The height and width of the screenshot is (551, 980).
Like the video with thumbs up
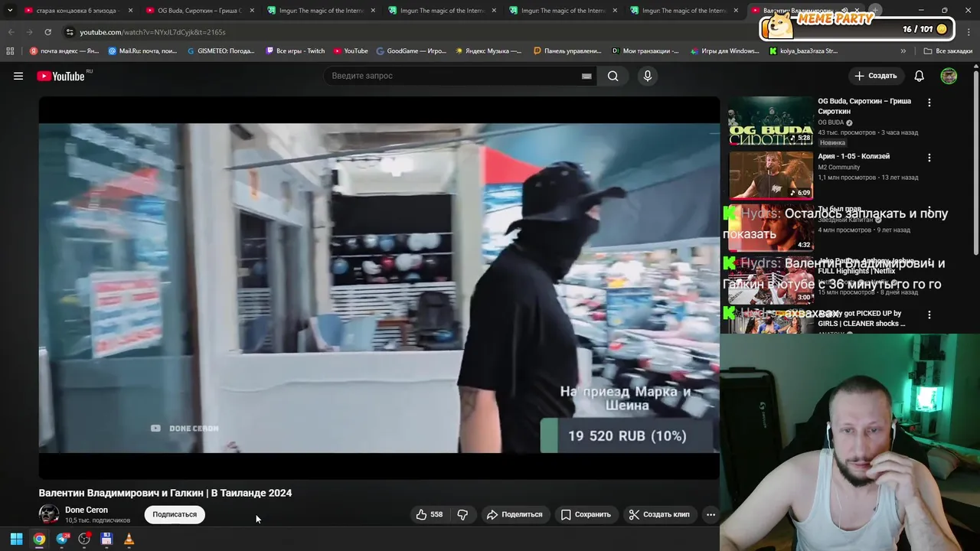coord(430,514)
